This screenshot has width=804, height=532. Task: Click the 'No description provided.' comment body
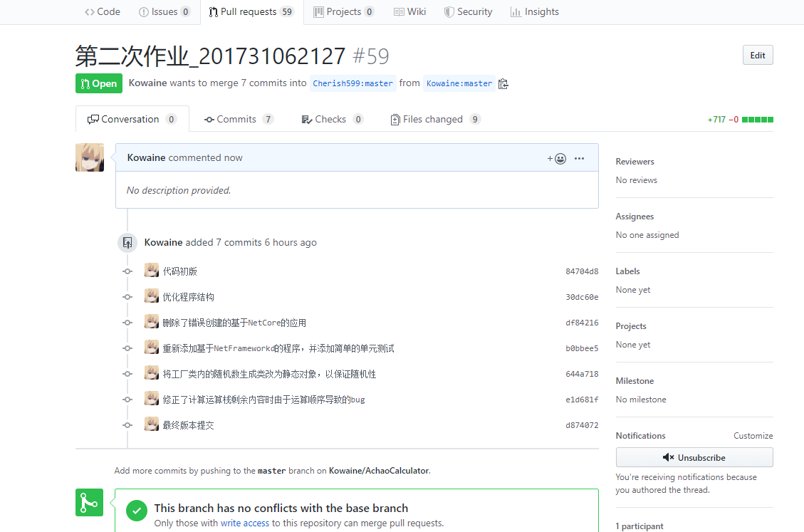click(x=179, y=190)
